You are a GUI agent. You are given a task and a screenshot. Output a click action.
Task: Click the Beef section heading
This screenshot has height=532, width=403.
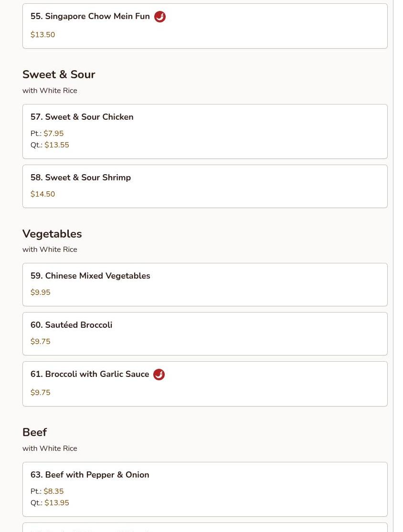(34, 432)
